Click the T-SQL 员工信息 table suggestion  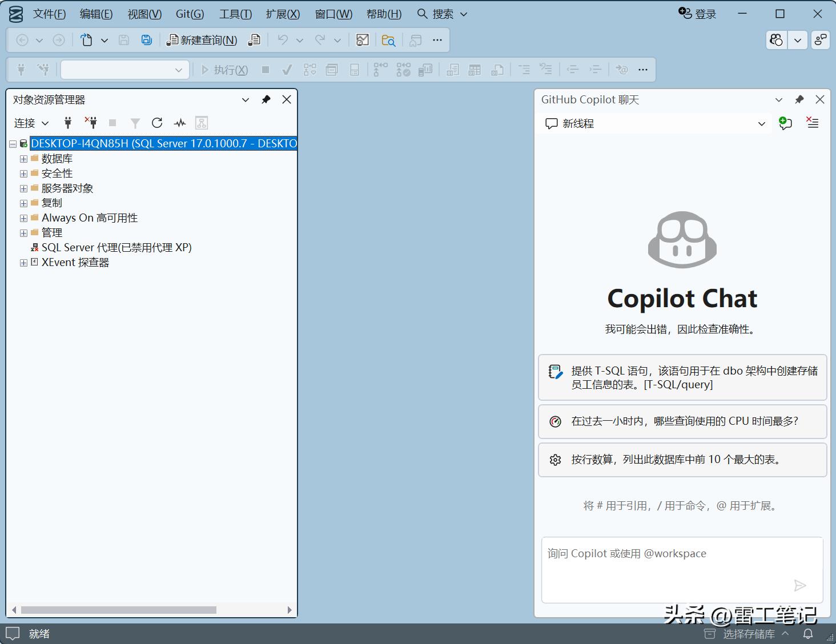click(x=682, y=377)
